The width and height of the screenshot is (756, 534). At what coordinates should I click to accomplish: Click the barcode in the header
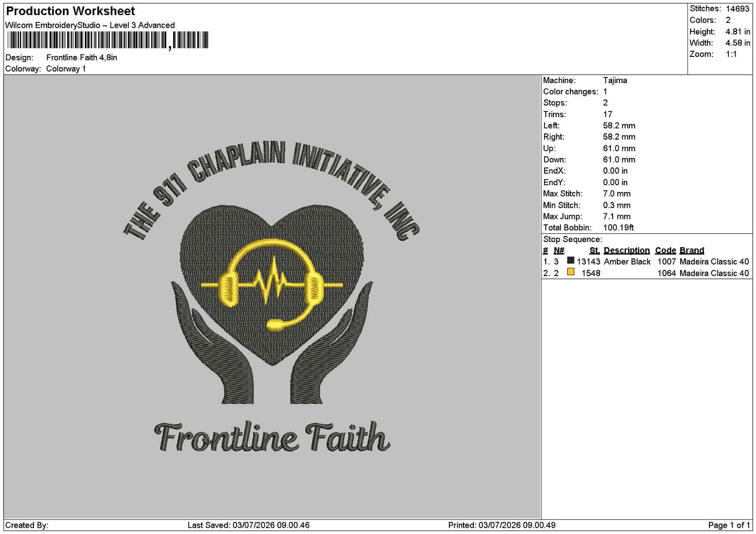click(108, 40)
